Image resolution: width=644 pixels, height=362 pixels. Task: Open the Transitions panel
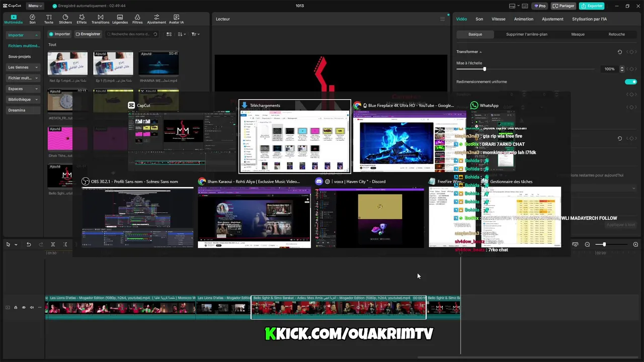click(x=100, y=19)
